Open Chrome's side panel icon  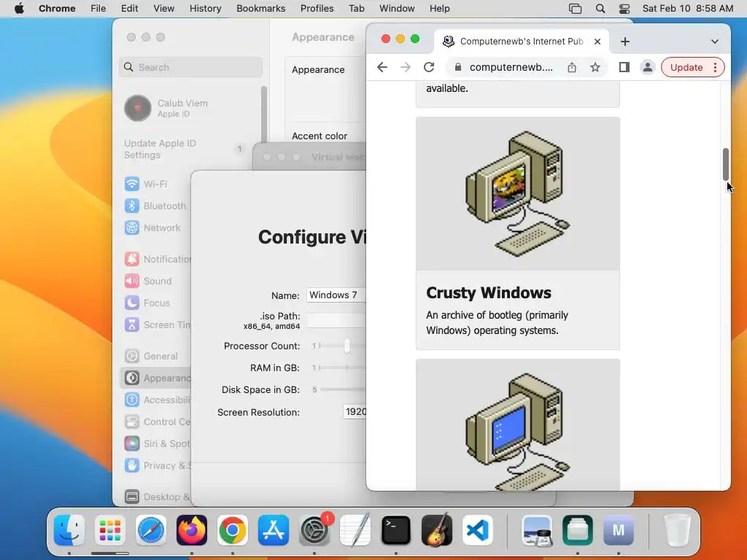tap(624, 67)
